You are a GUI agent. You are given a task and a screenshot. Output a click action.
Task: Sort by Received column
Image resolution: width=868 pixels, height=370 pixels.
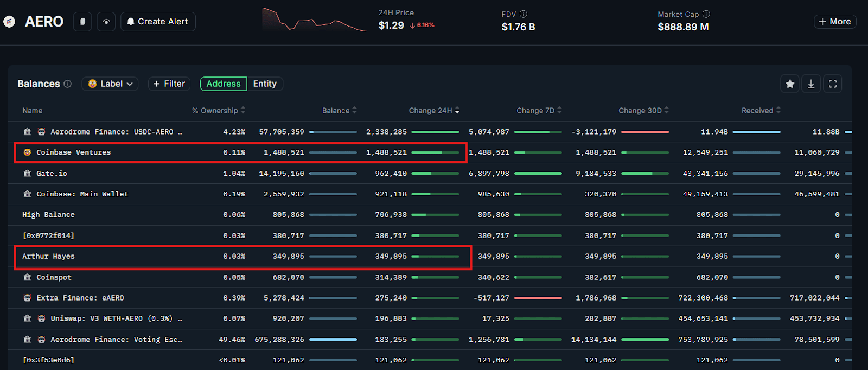[x=761, y=110]
